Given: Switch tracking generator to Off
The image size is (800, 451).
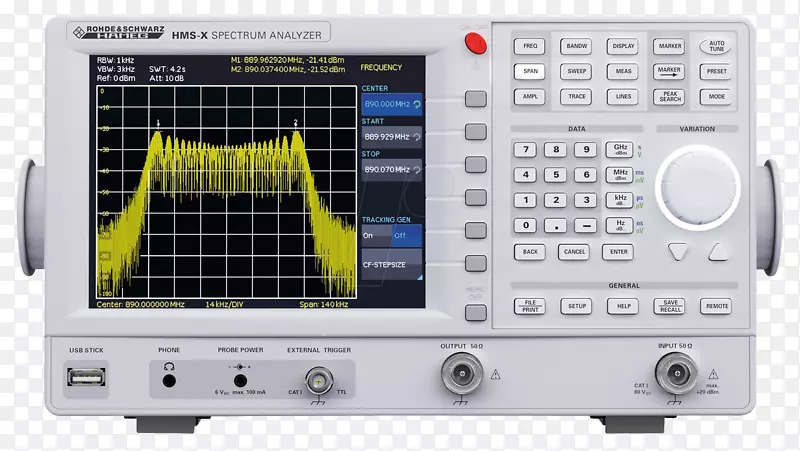Looking at the screenshot, I should click(402, 235).
